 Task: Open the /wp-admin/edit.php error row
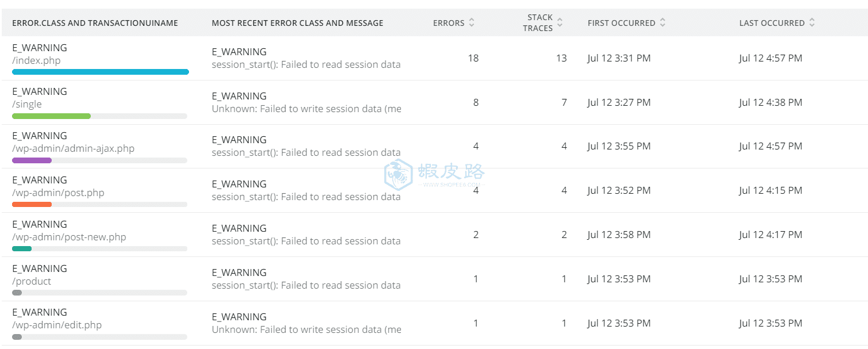pos(434,323)
